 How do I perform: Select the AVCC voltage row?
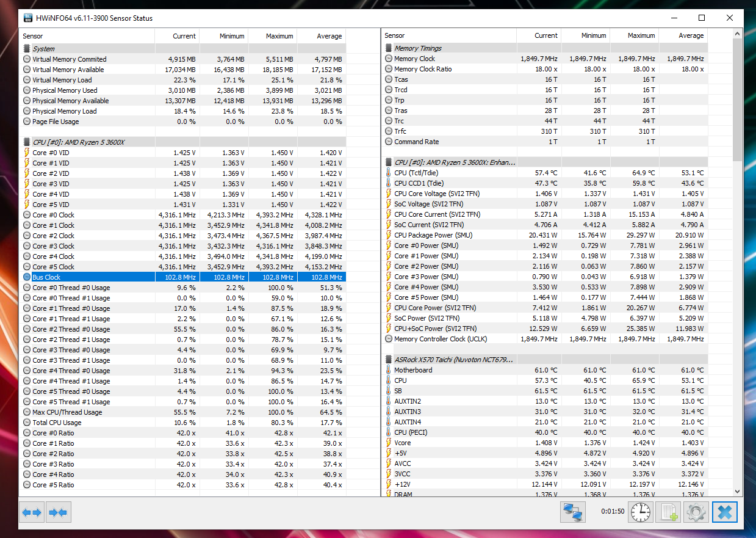(545, 463)
